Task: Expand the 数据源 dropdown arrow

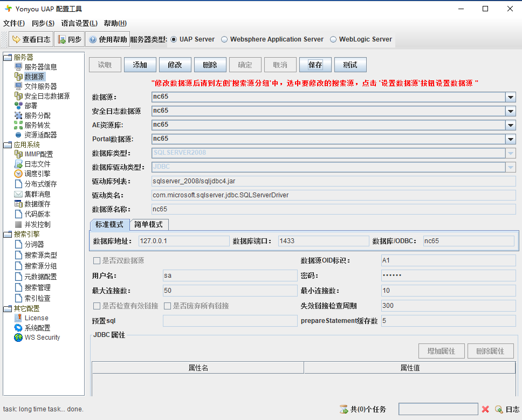Action: 510,97
